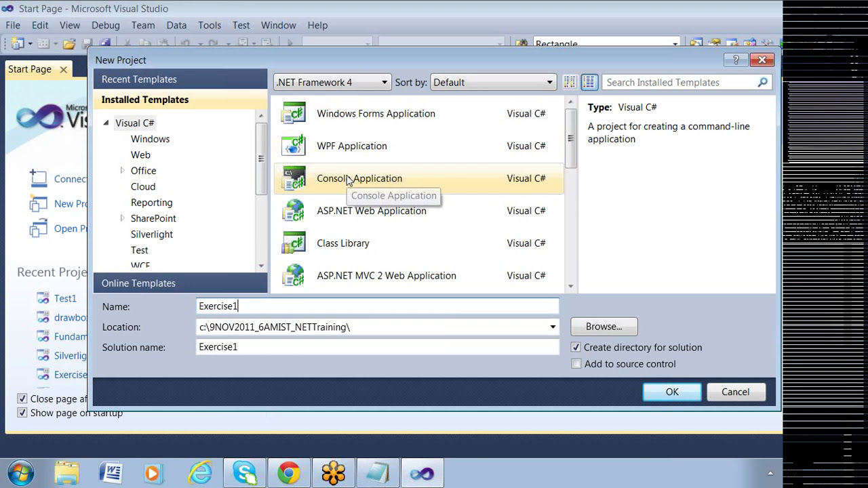Open Microsoft Word from the taskbar
This screenshot has width=868, height=488.
pyautogui.click(x=111, y=472)
